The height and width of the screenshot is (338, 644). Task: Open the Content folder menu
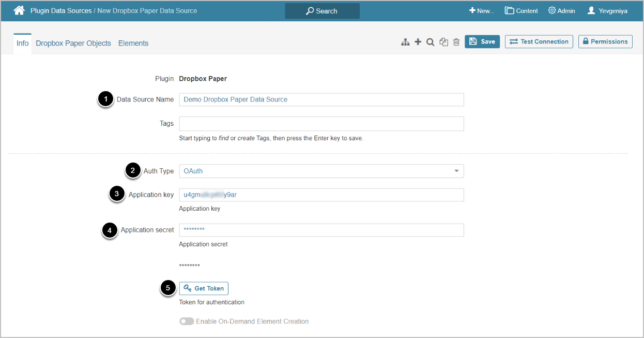[522, 11]
